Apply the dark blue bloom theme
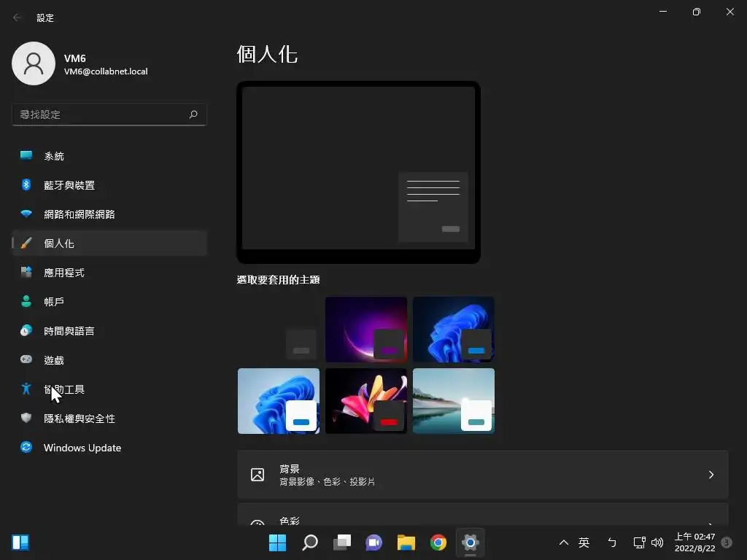Screen dimensions: 747x560 pos(454,329)
